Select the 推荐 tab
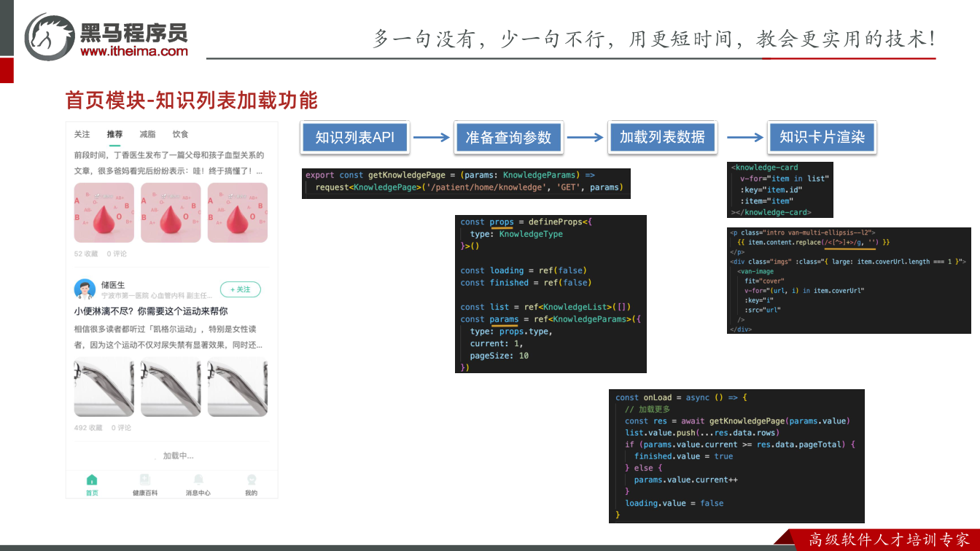Screen dimensions: 980x551 tap(114, 134)
